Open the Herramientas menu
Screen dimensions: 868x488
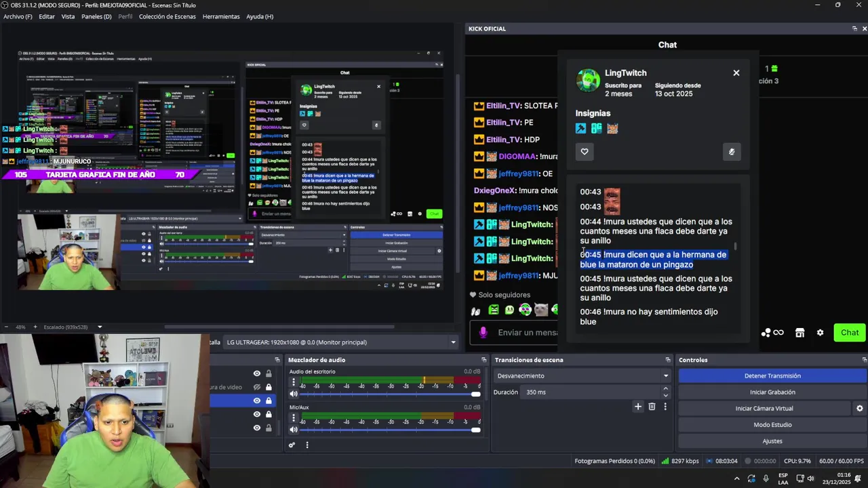(x=221, y=16)
